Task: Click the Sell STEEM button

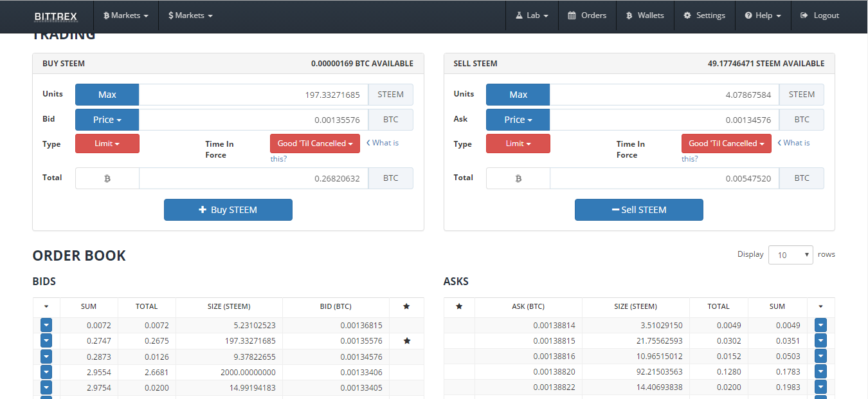Action: [x=639, y=210]
